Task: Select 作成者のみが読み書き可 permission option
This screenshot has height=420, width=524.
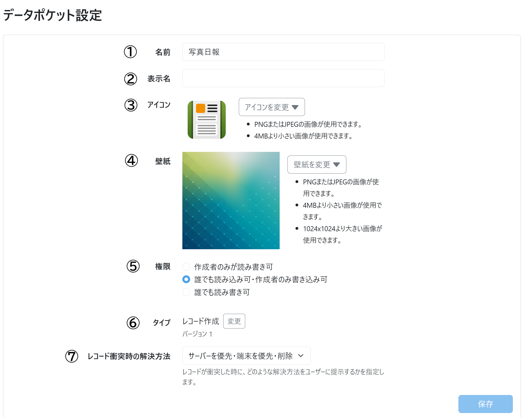Action: pyautogui.click(x=186, y=267)
